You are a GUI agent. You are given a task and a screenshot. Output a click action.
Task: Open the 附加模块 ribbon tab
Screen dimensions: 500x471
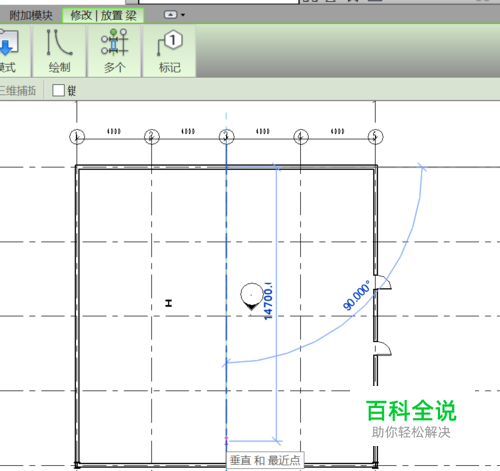click(30, 15)
